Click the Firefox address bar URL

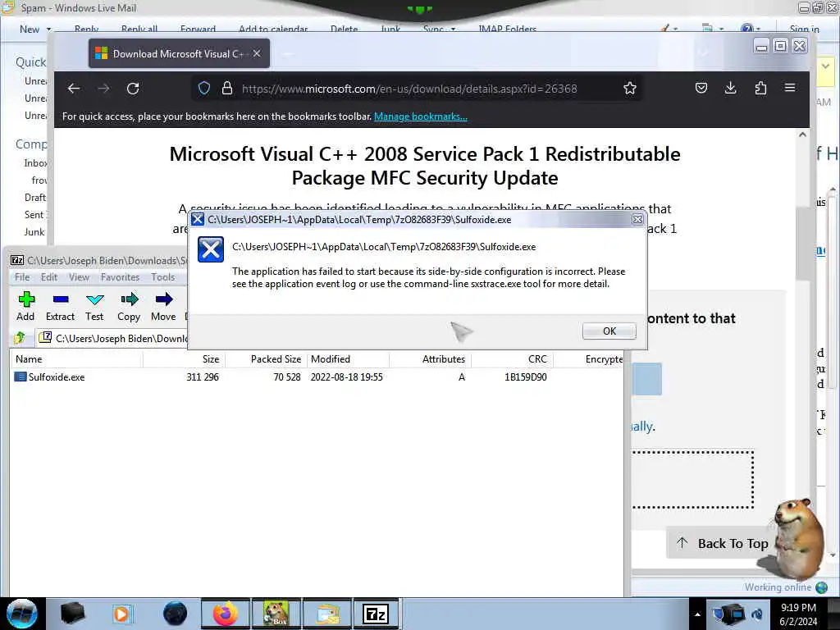409,89
